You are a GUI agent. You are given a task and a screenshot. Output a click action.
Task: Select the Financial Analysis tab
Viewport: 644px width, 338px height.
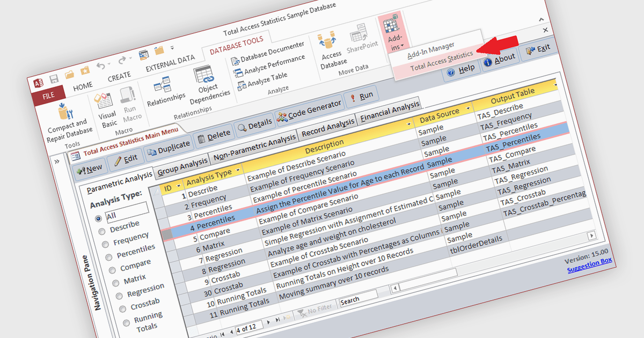pos(390,112)
